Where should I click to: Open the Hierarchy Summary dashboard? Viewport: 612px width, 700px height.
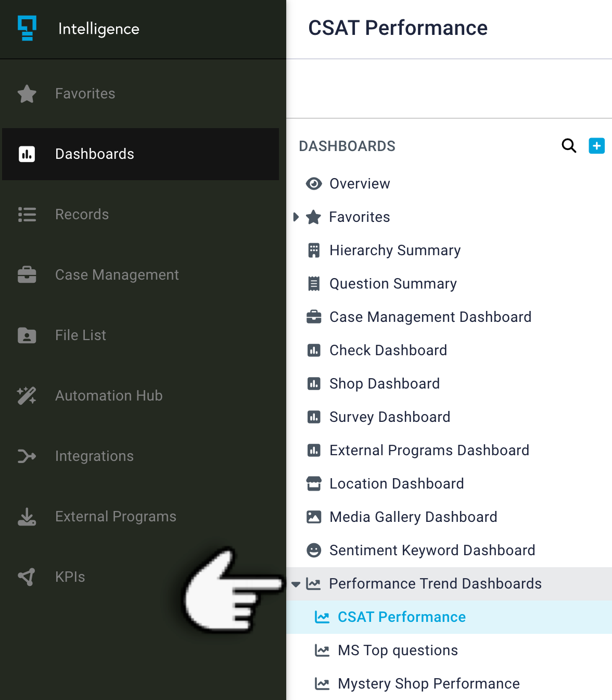(394, 251)
